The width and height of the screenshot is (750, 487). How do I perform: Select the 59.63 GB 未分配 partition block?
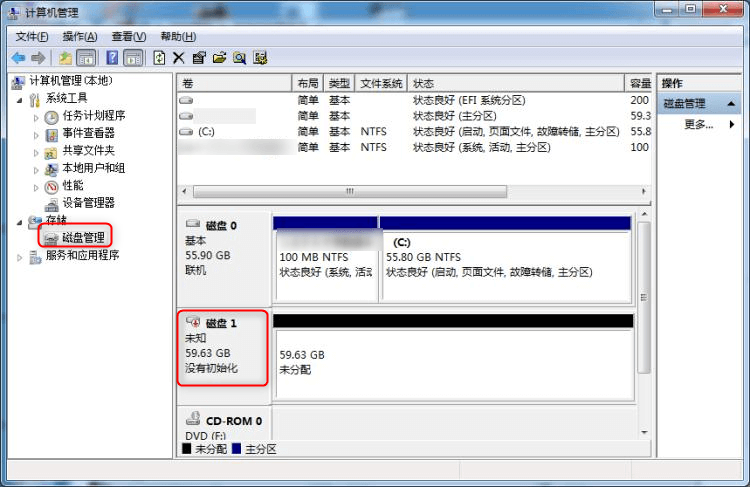454,364
